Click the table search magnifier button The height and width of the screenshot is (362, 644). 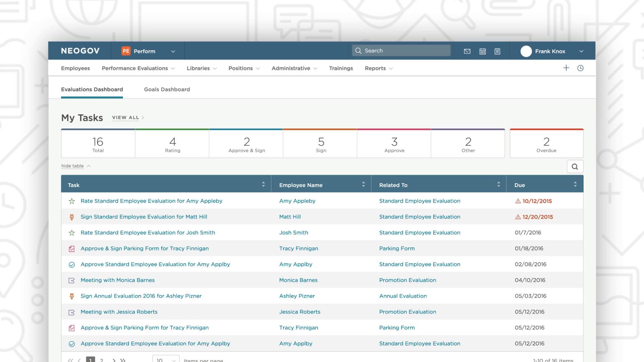(x=575, y=167)
